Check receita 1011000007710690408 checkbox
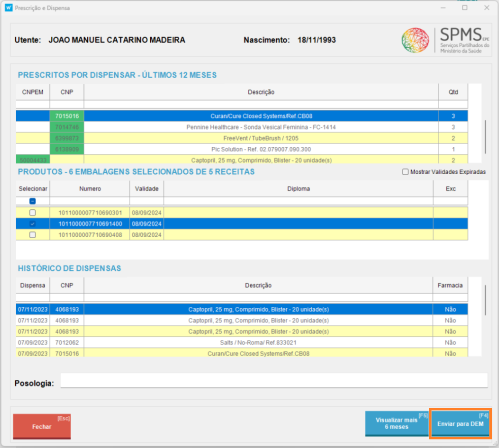Screen dimensions: 499x448 (32, 235)
